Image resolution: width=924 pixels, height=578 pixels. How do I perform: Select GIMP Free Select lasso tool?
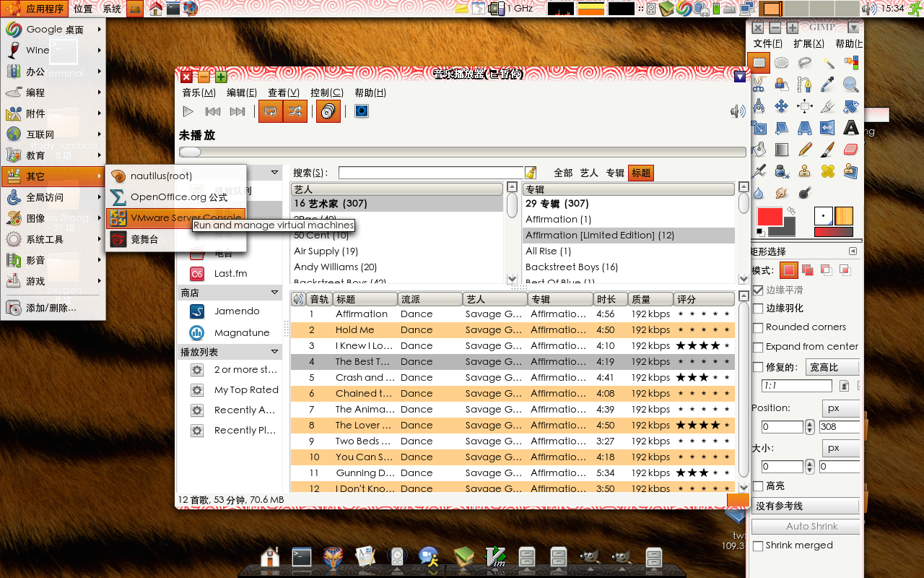click(805, 63)
